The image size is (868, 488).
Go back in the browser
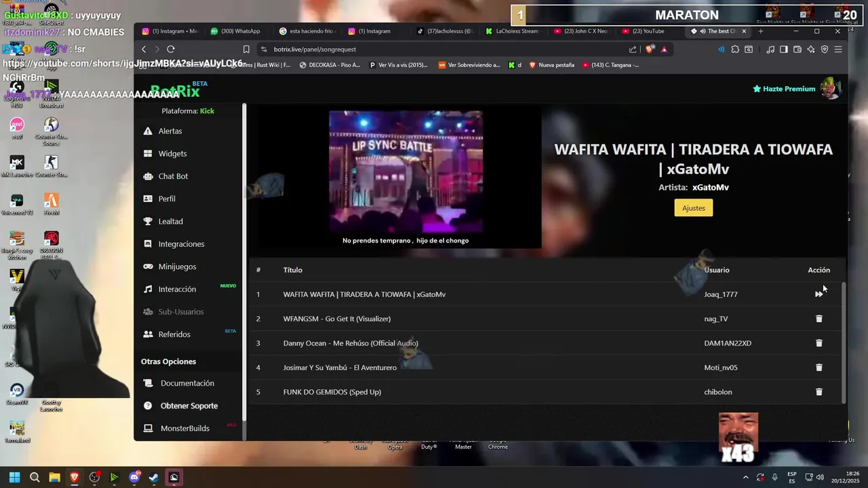click(144, 49)
